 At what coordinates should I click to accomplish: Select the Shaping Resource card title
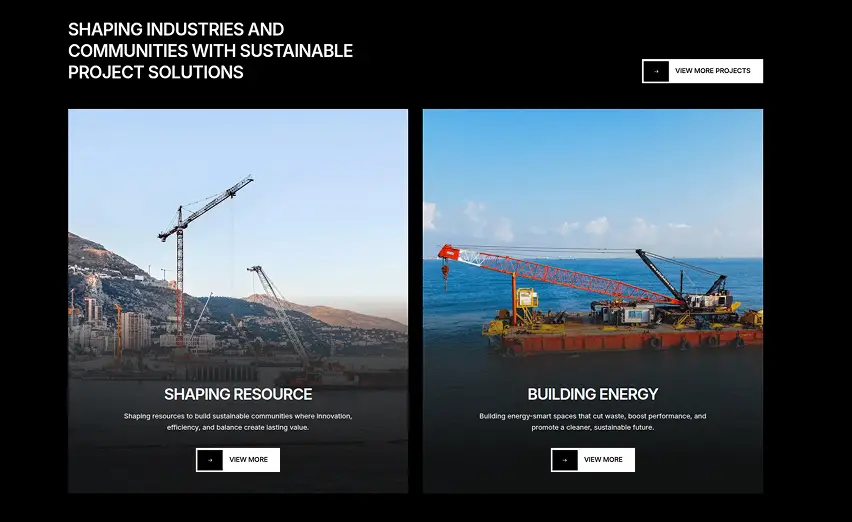coord(238,394)
